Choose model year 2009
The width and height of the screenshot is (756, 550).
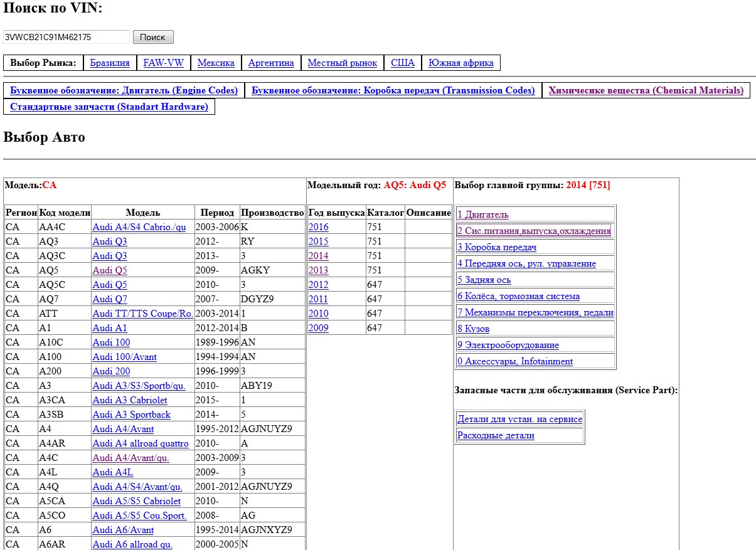point(318,328)
